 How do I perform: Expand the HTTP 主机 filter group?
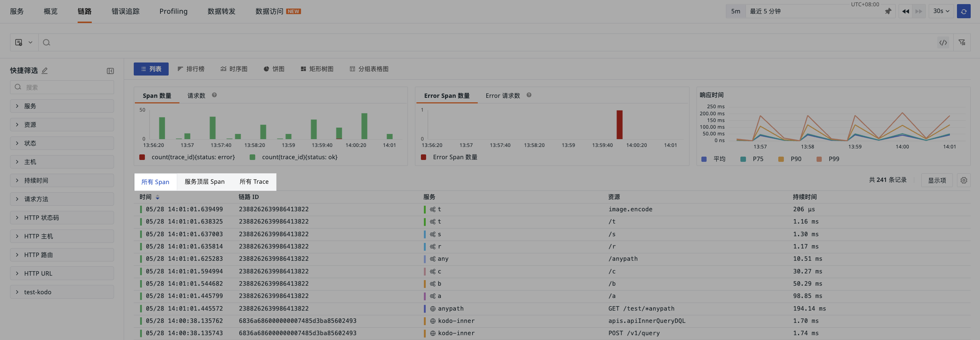coord(62,237)
